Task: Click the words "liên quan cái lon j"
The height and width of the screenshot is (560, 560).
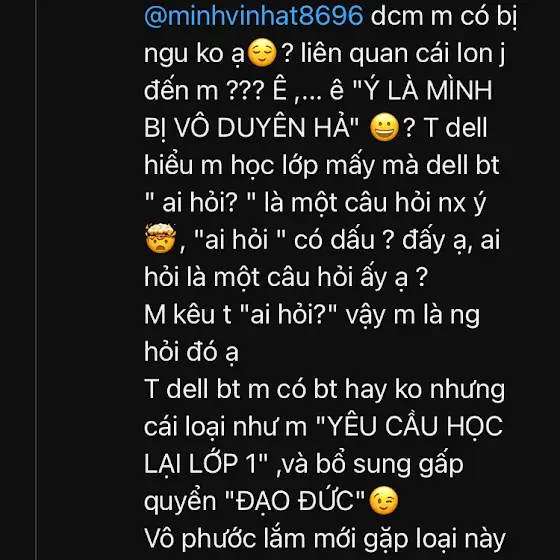Action: pos(403,54)
